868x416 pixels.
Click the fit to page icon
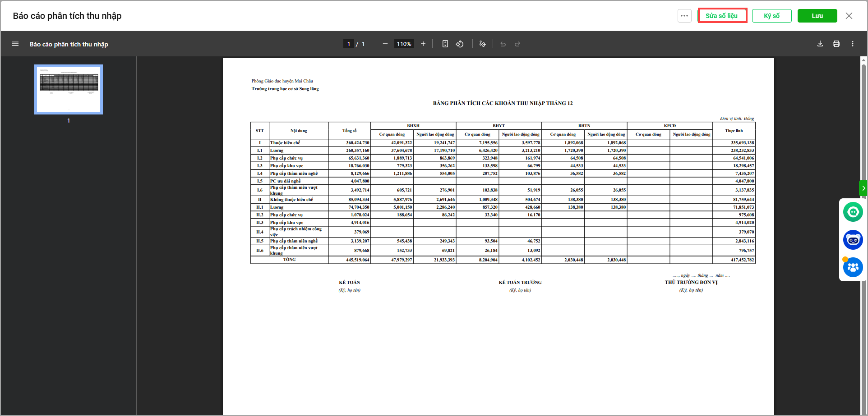[x=445, y=44]
